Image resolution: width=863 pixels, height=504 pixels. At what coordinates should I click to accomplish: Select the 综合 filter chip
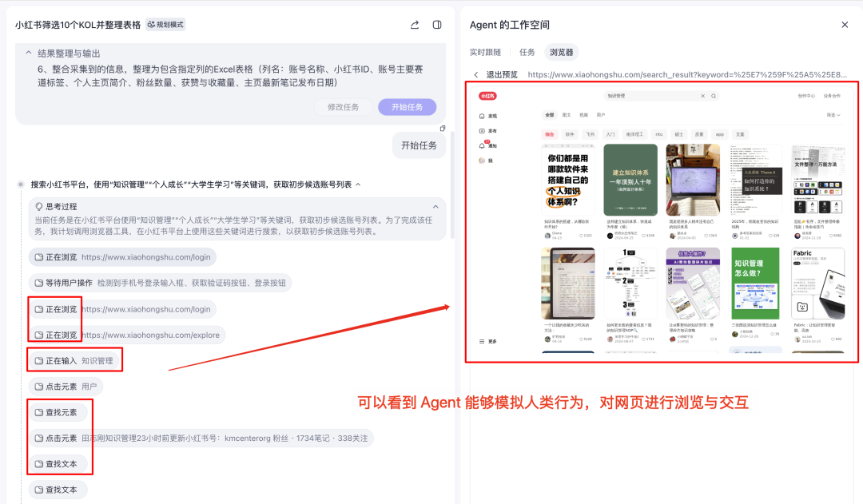point(549,134)
